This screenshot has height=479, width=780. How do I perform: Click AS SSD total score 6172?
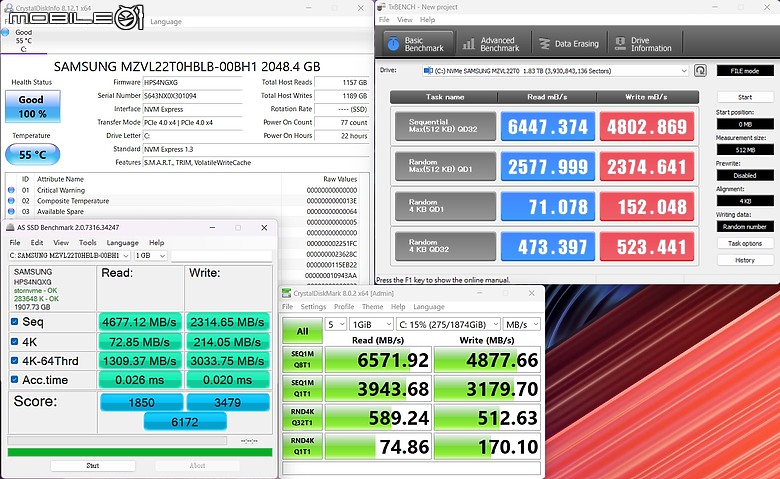click(x=185, y=422)
